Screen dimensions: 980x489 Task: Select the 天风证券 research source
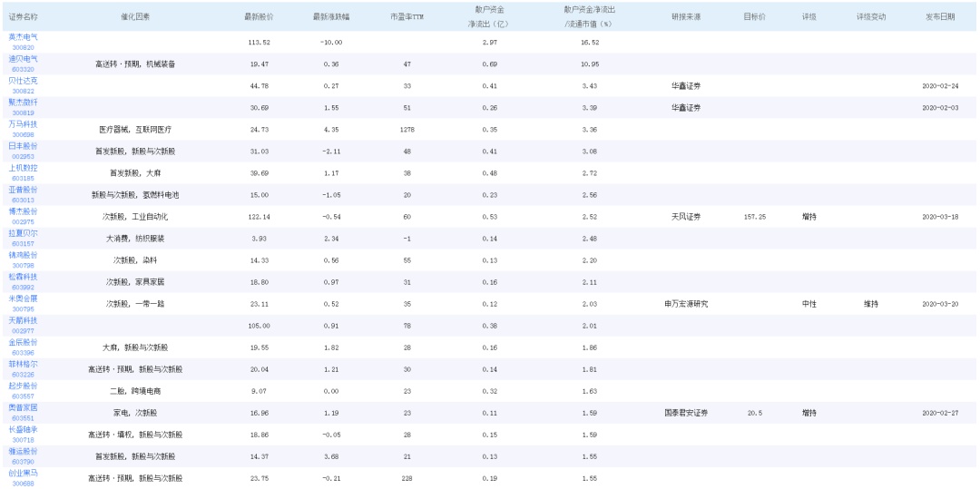tap(686, 217)
